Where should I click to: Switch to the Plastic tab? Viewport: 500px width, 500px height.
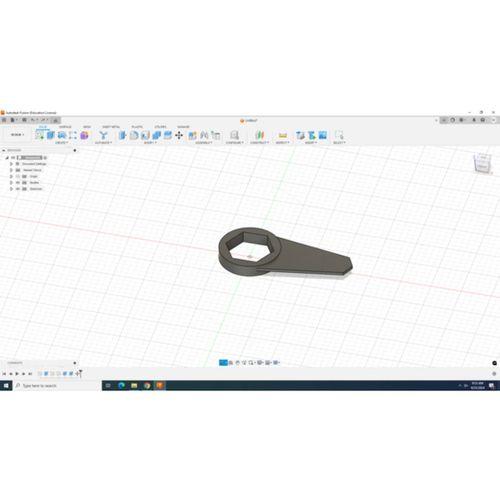coord(137,127)
